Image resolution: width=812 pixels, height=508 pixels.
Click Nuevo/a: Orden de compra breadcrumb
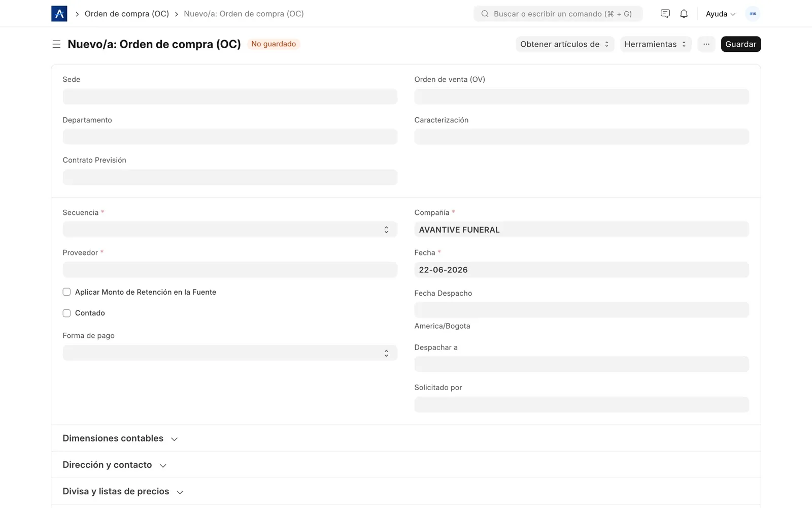(244, 14)
